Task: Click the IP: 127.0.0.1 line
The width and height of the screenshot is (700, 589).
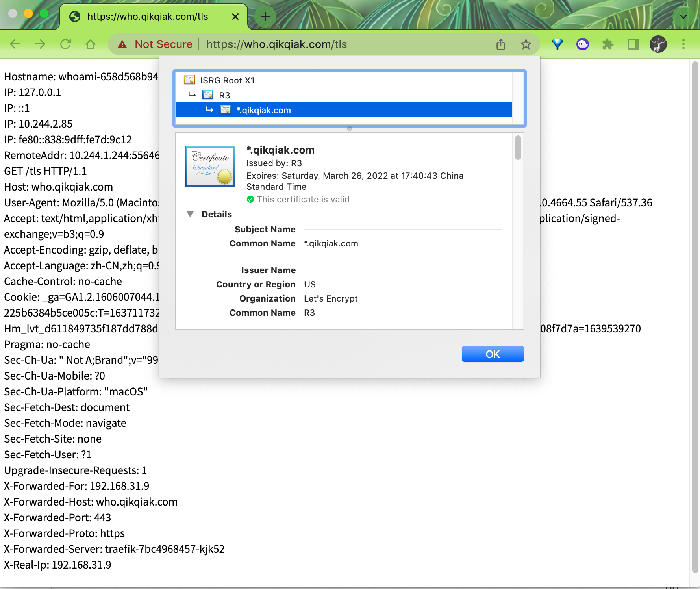Action: point(33,92)
